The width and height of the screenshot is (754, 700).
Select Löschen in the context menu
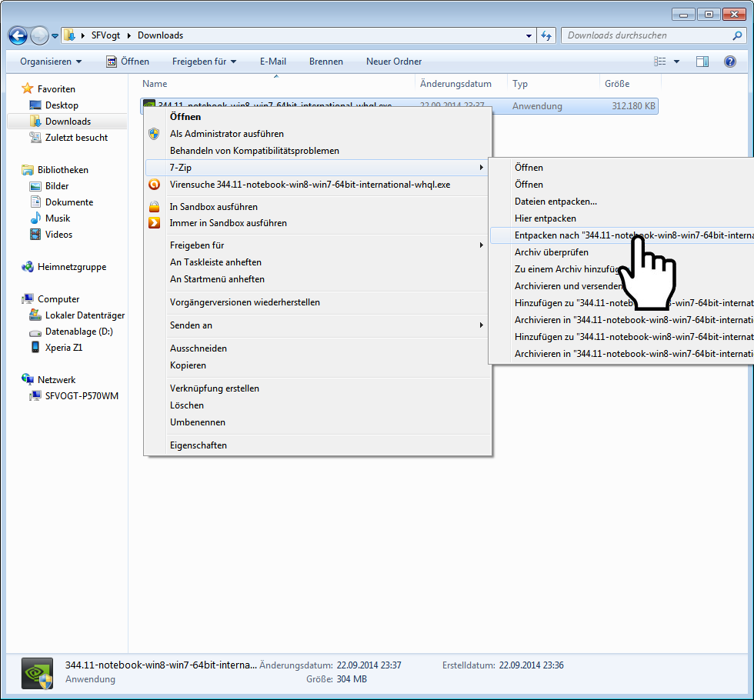point(318,405)
